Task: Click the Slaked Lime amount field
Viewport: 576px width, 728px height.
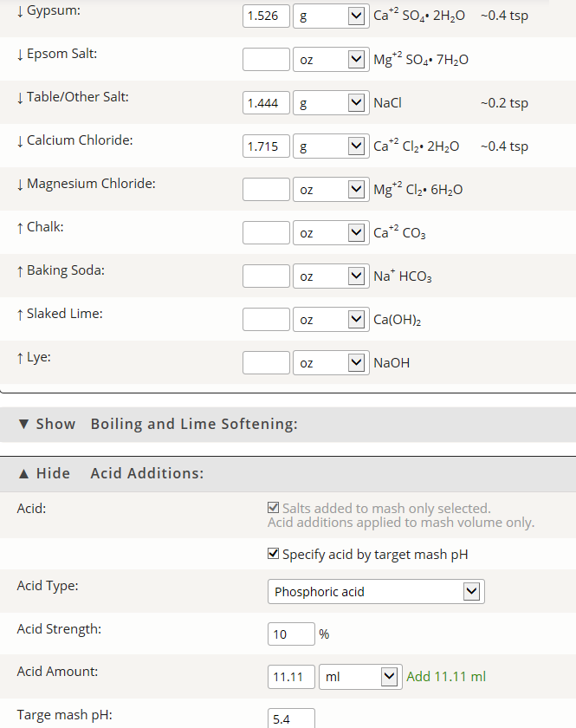Action: point(267,320)
